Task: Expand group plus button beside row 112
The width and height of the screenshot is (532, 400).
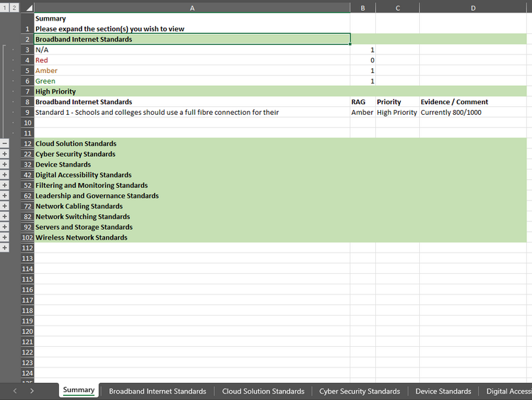Action: (4, 248)
